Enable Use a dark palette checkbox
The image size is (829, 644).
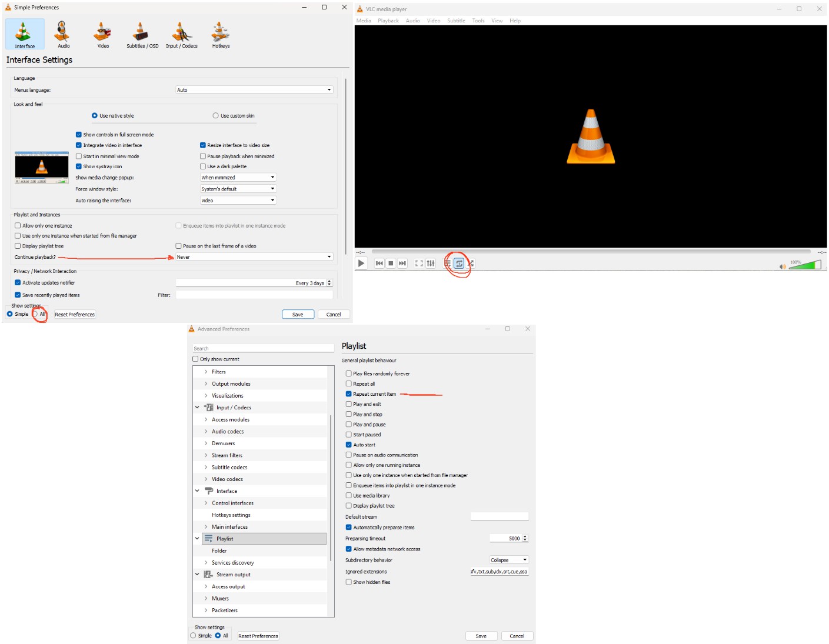click(x=203, y=166)
